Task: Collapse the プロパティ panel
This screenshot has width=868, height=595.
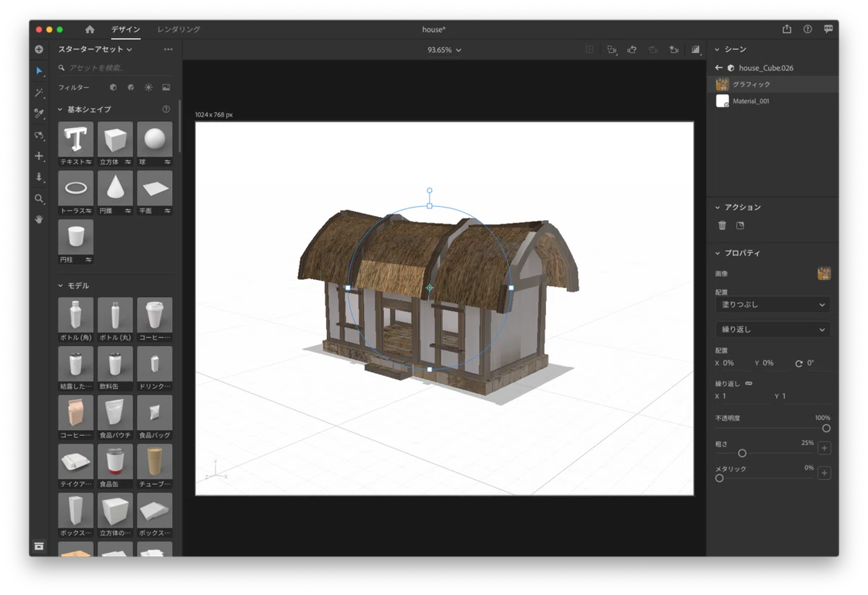Action: [x=718, y=253]
